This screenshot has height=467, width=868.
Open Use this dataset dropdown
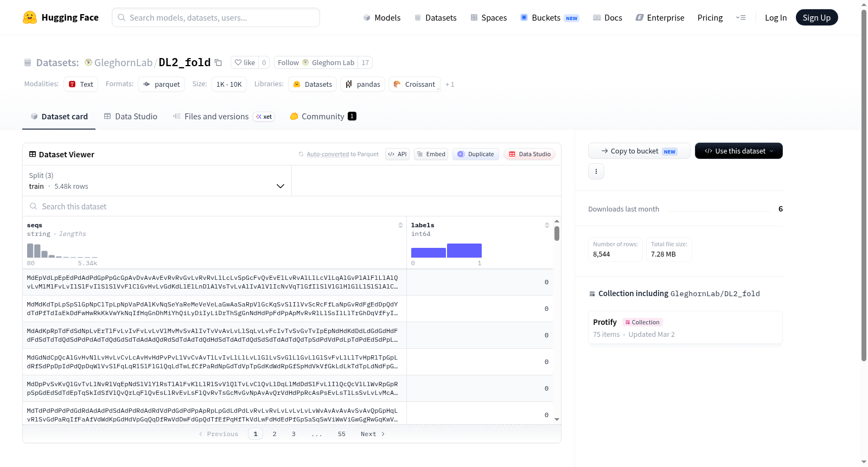click(739, 151)
